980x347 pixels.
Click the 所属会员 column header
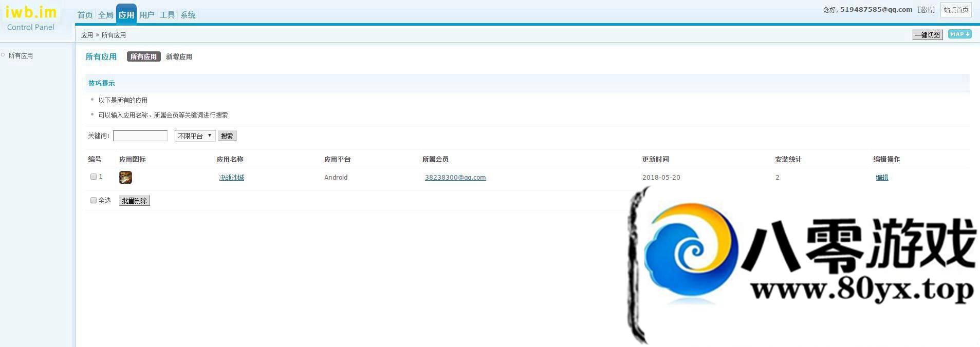click(x=435, y=159)
